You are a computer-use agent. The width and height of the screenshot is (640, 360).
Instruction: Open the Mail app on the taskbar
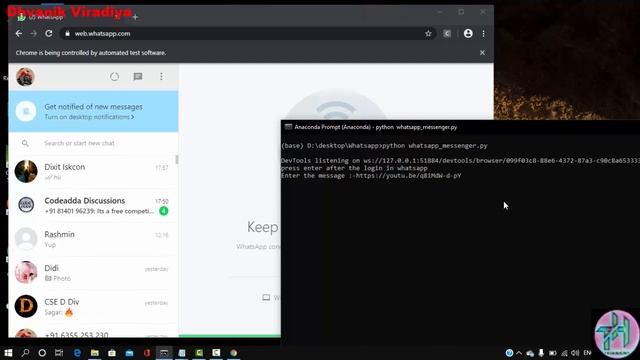point(129,353)
